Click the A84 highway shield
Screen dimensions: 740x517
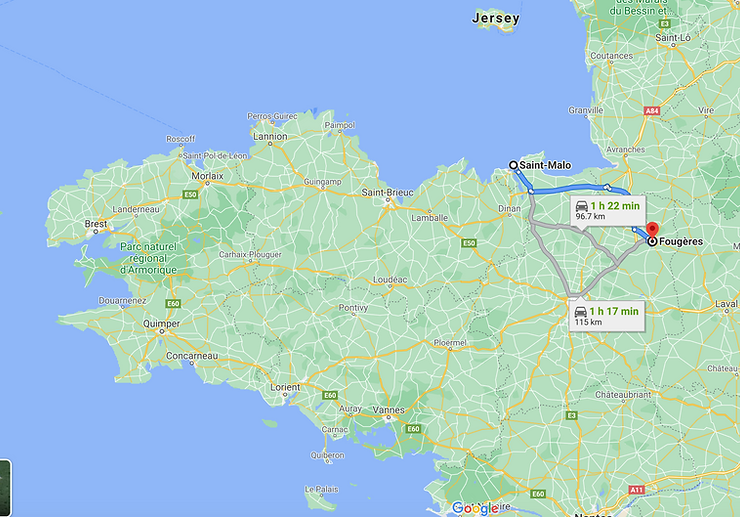(x=652, y=111)
